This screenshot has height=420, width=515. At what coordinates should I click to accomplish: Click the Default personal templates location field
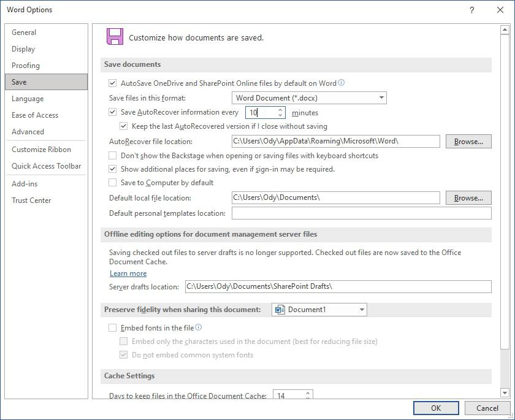(362, 213)
